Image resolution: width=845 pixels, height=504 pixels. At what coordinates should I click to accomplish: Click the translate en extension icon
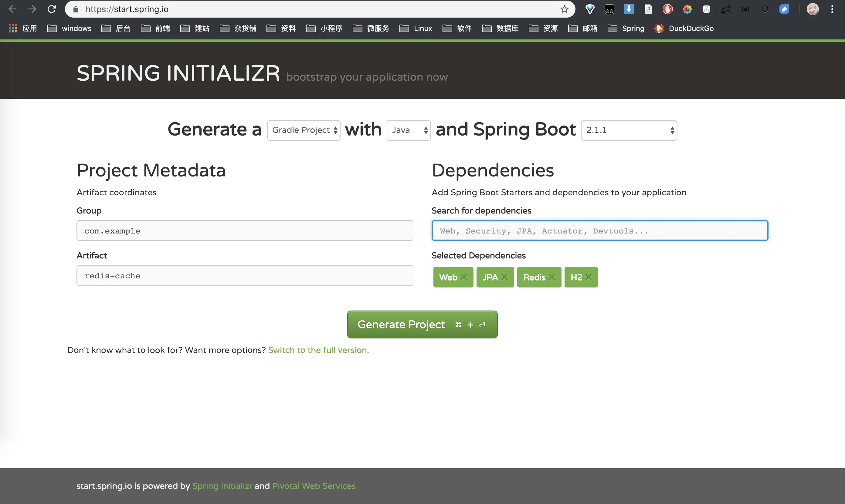coord(726,9)
